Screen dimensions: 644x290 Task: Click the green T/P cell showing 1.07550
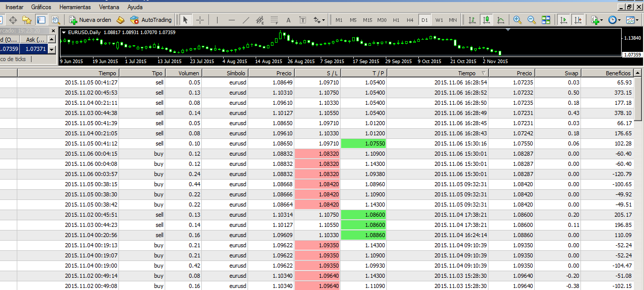click(363, 143)
